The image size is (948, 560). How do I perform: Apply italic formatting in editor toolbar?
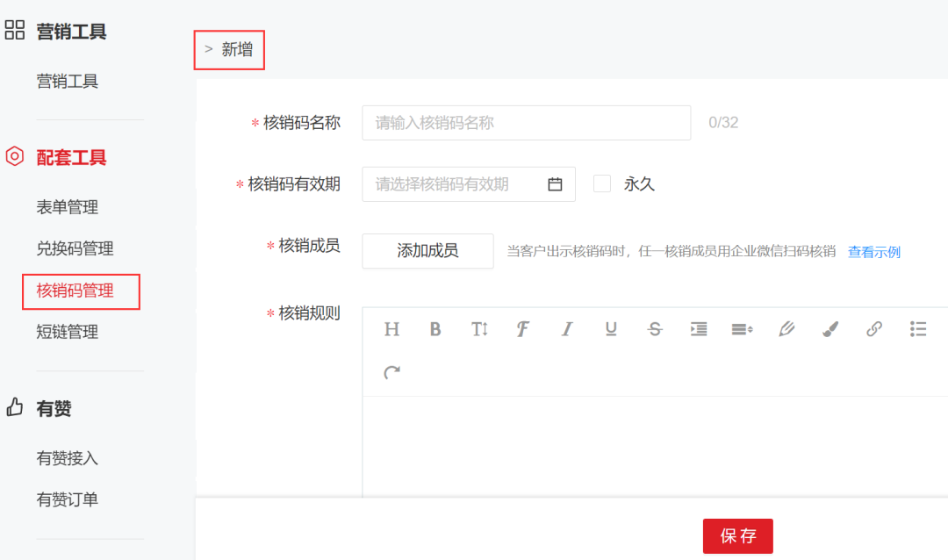pyautogui.click(x=567, y=329)
